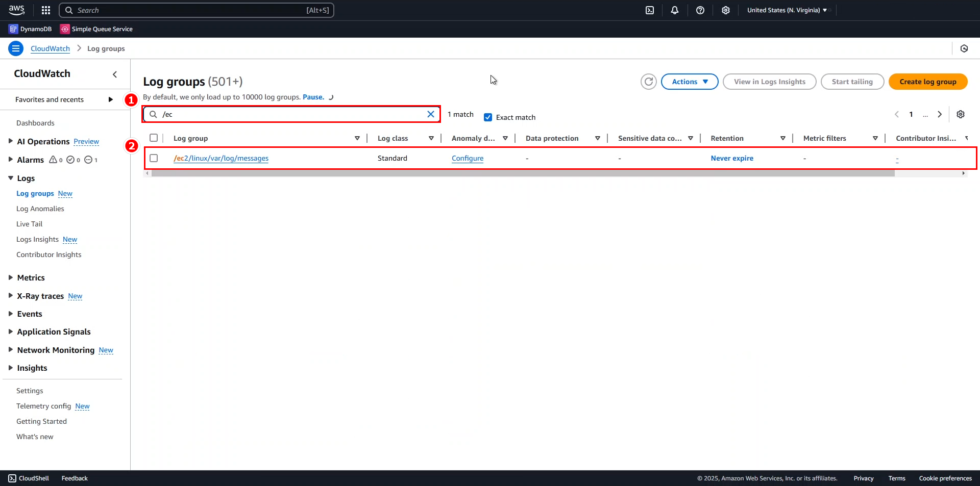This screenshot has width=980, height=486.
Task: Select the /ec2/linux/var/log/messages row checkbox
Action: click(154, 158)
